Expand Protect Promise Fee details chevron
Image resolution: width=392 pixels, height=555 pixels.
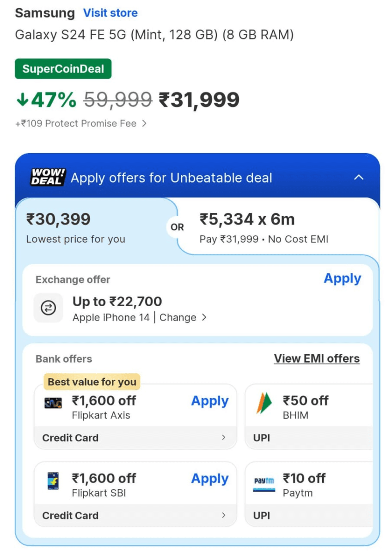[x=144, y=123]
